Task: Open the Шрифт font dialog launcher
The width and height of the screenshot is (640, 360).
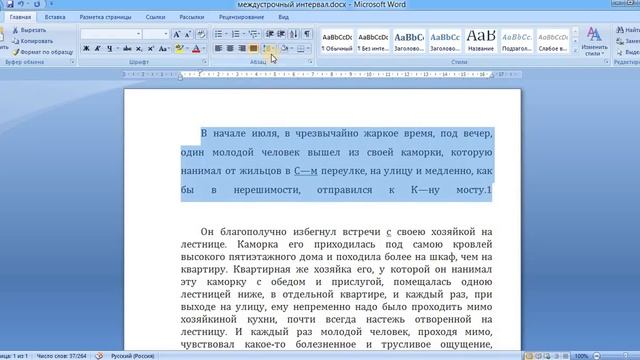Action: tap(204, 62)
